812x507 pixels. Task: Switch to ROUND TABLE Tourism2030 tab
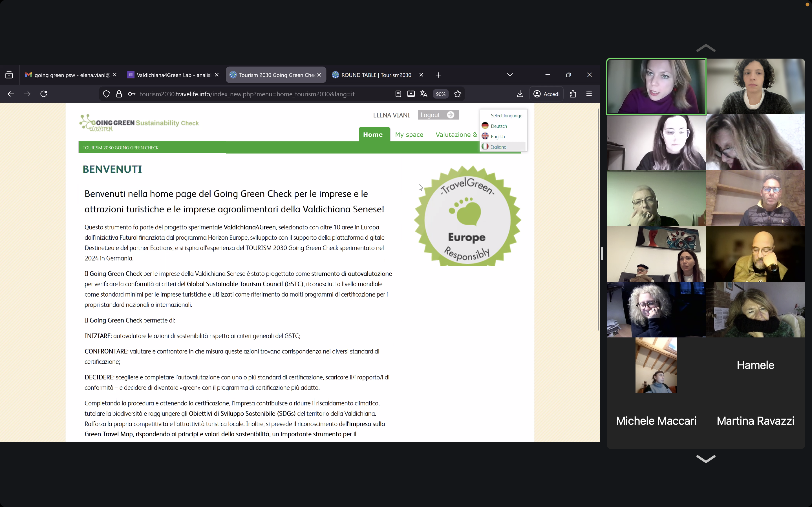(376, 75)
